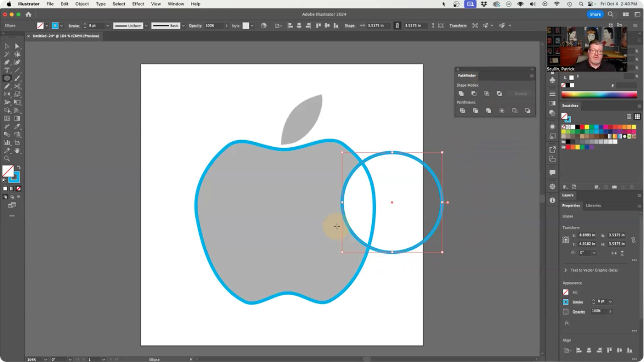Set paint mode to solid Color
This screenshot has height=362, width=644.
pos(6,189)
